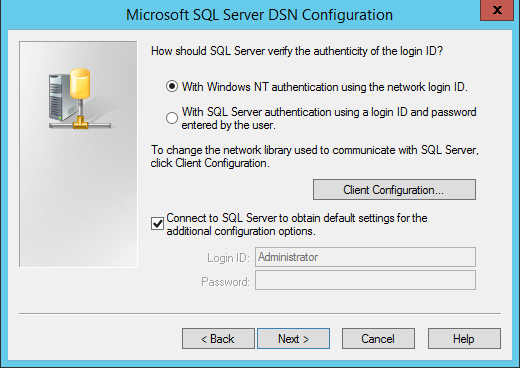The height and width of the screenshot is (368, 520).
Task: Click the 'How should SQL Server verify' question text
Action: click(x=297, y=51)
